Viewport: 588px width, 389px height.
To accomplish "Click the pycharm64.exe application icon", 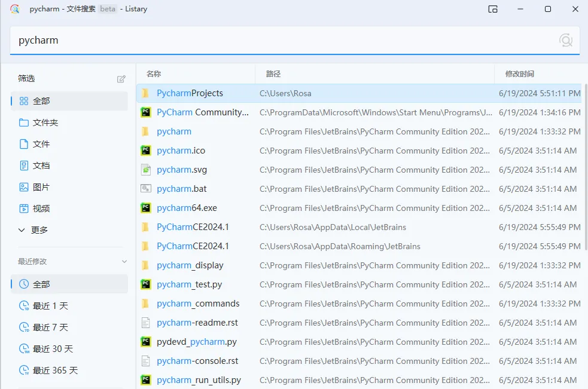I will click(145, 207).
